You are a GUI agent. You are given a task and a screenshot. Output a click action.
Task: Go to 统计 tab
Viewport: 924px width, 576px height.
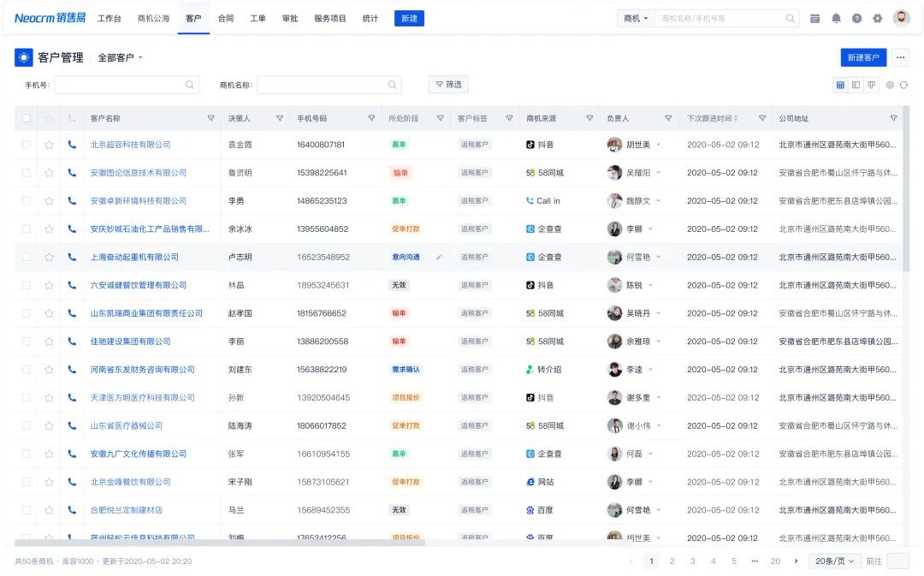click(370, 18)
